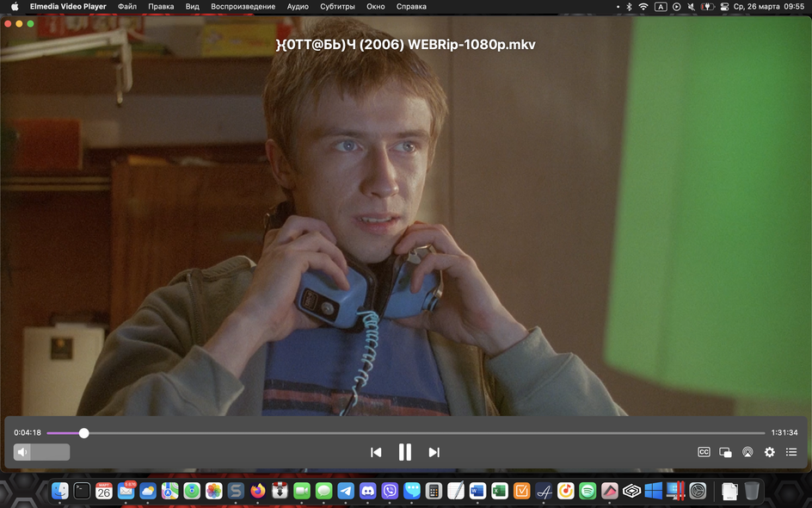Click the Bluetooth status icon
Viewport: 812px width, 508px height.
629,7
